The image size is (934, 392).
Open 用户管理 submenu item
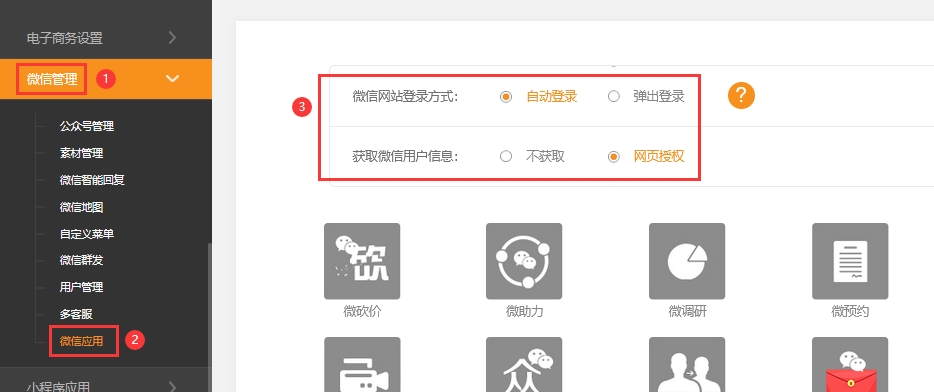(82, 287)
